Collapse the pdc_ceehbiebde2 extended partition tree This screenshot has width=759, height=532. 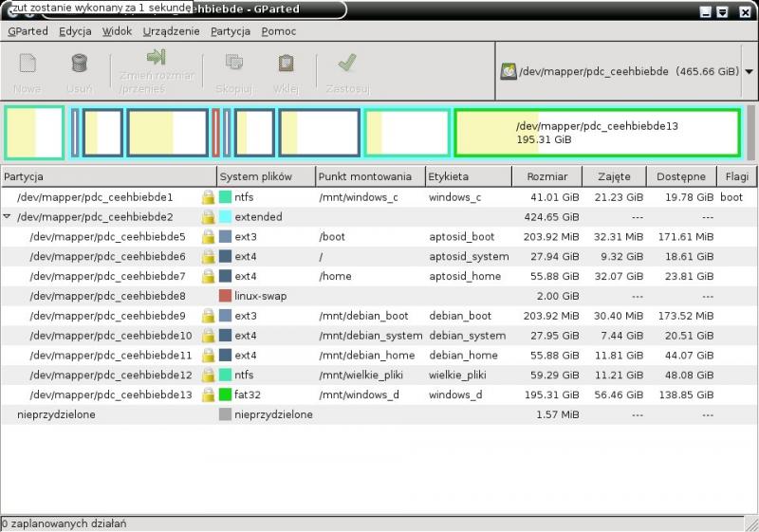(x=9, y=217)
